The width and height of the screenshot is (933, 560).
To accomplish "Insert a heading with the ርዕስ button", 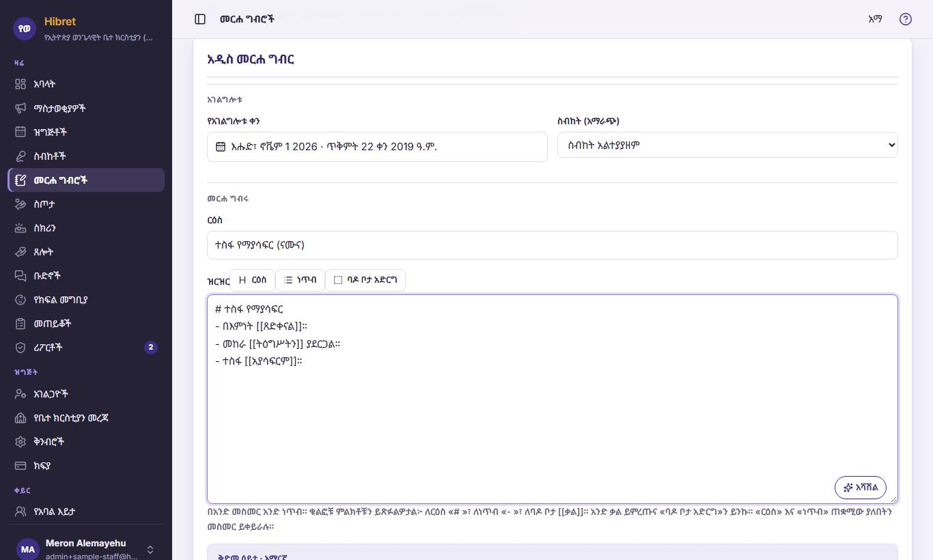I will [x=253, y=280].
